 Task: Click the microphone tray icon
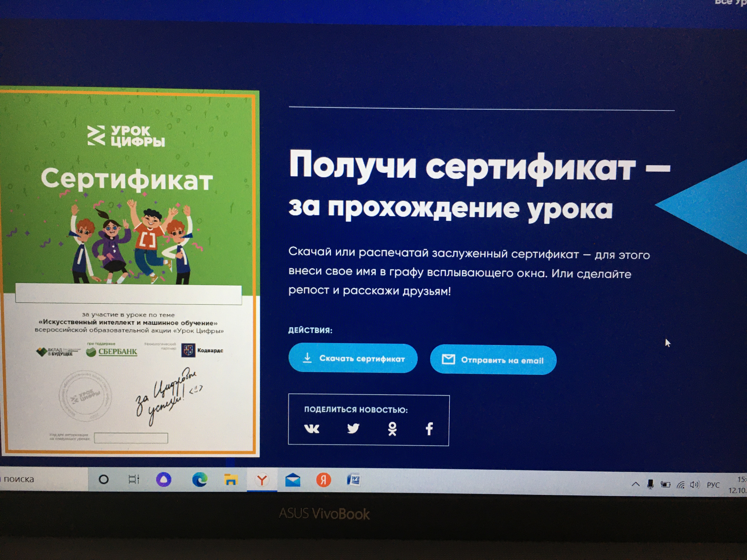[650, 484]
